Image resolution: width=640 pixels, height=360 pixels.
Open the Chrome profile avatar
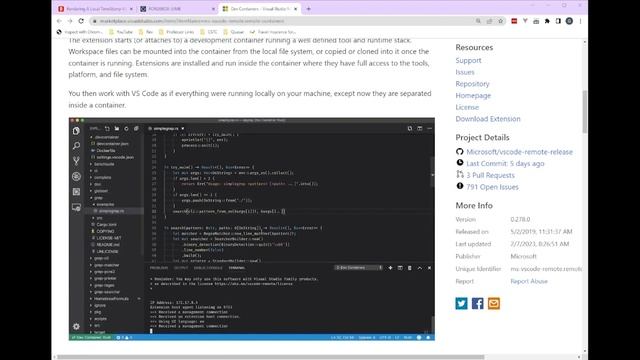569,21
